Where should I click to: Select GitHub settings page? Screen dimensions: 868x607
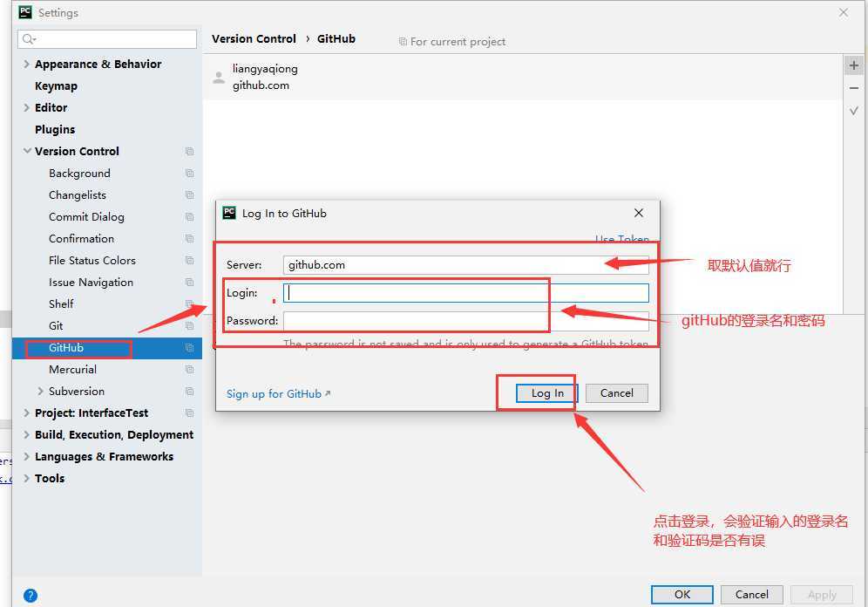tap(107, 347)
